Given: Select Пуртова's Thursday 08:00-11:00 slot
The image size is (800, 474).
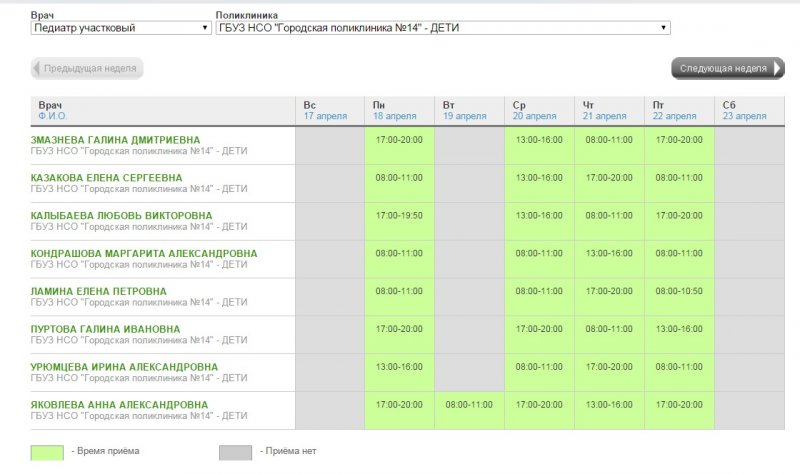Looking at the screenshot, I should click(609, 335).
